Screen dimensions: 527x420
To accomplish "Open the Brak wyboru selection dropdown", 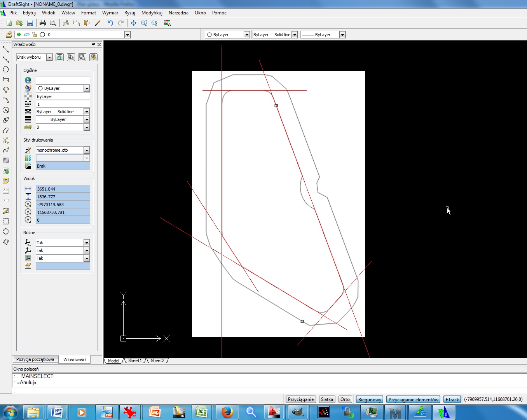I will tap(49, 57).
